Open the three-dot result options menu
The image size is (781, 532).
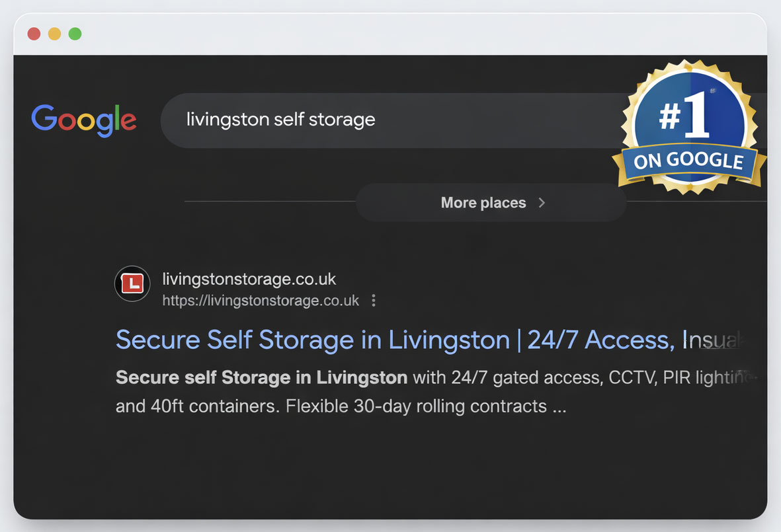click(374, 301)
